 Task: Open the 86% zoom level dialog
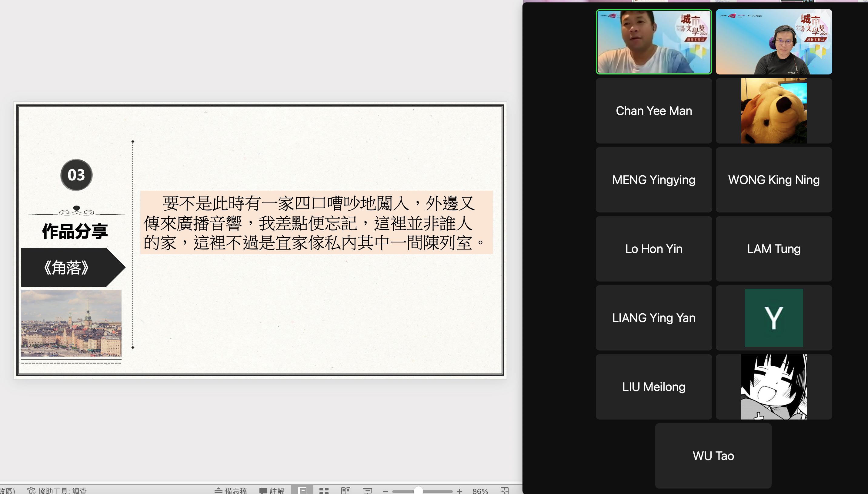point(480,491)
